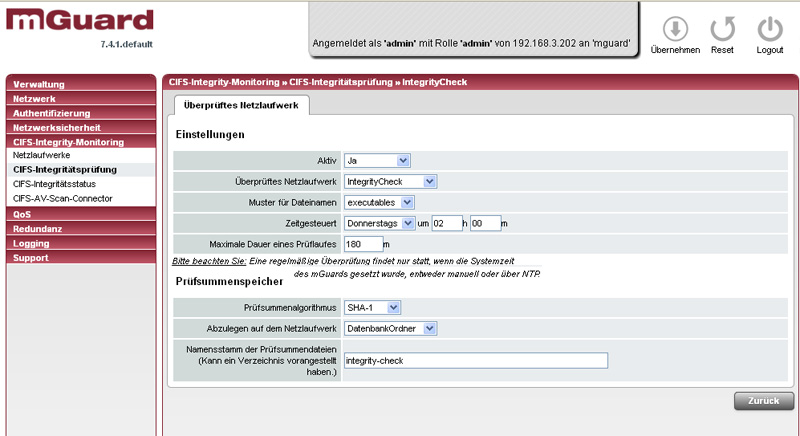Select the Überprüftes Netzlaufwerk tab
This screenshot has height=436, width=800.
[238, 104]
